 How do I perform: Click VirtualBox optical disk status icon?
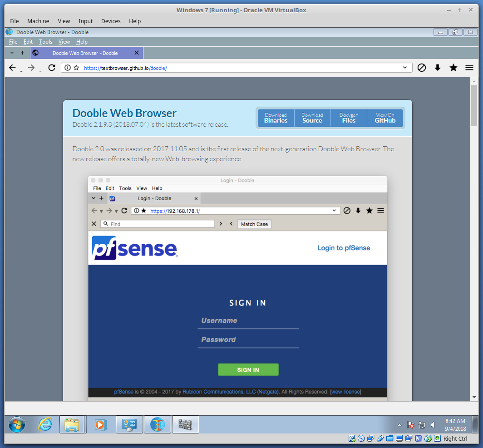(x=361, y=438)
